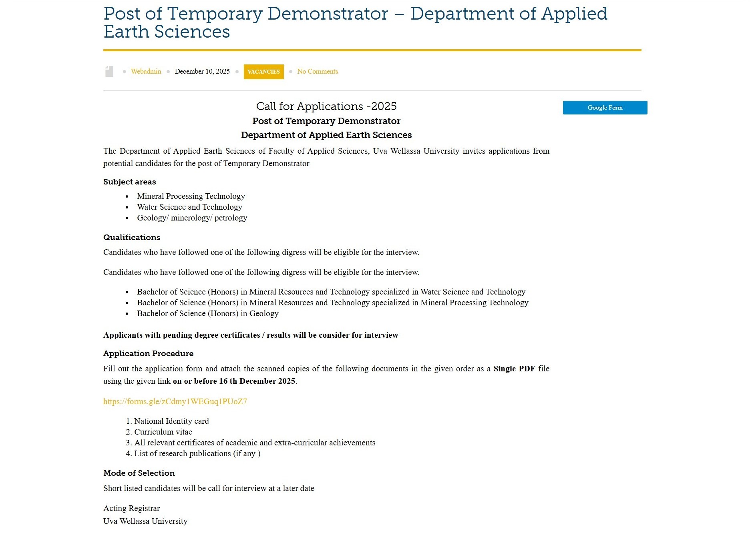Open the Webadmin author link
The width and height of the screenshot is (756, 533).
[x=146, y=71]
